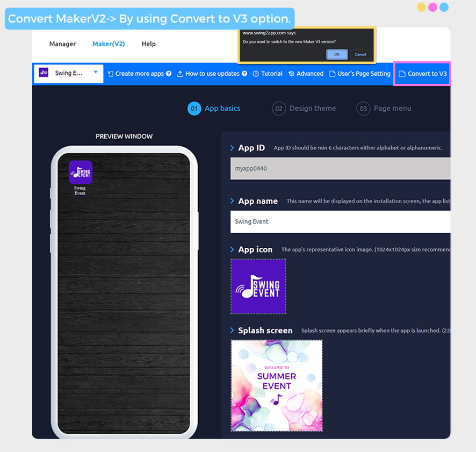Click the Create more apps icon
Viewport: 476px width, 452px height.
pyautogui.click(x=111, y=74)
